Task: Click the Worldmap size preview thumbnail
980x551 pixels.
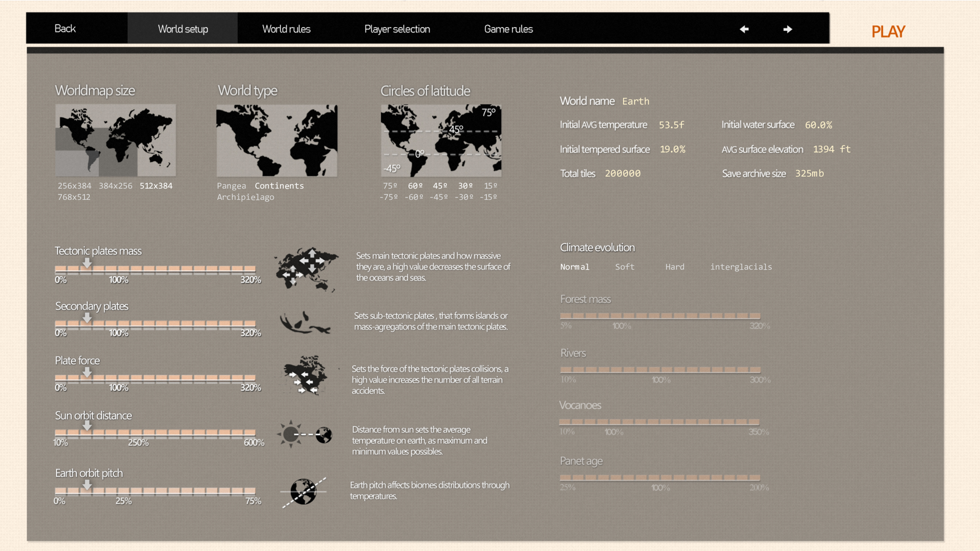Action: pos(116,140)
